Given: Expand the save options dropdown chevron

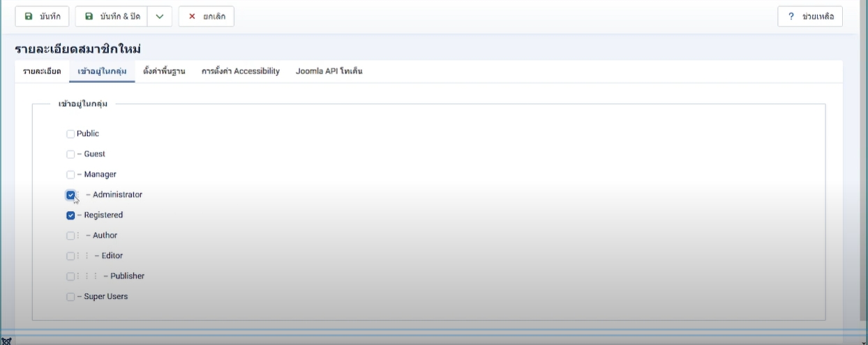Looking at the screenshot, I should pos(159,16).
